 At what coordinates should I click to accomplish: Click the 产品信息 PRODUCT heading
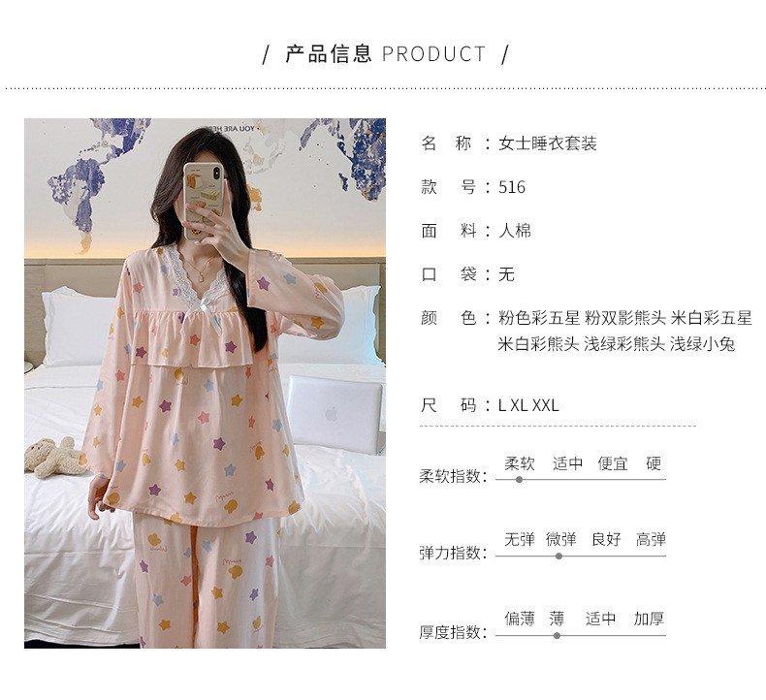point(386,53)
